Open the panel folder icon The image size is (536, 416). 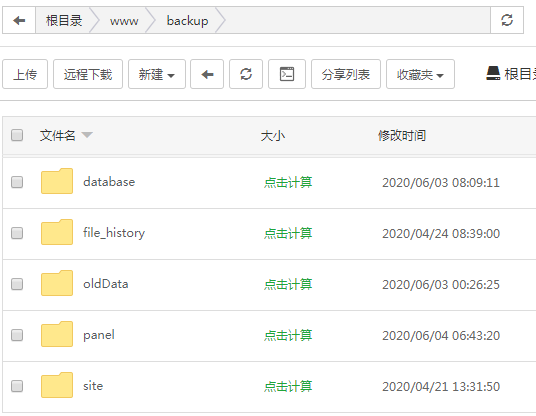pos(57,334)
